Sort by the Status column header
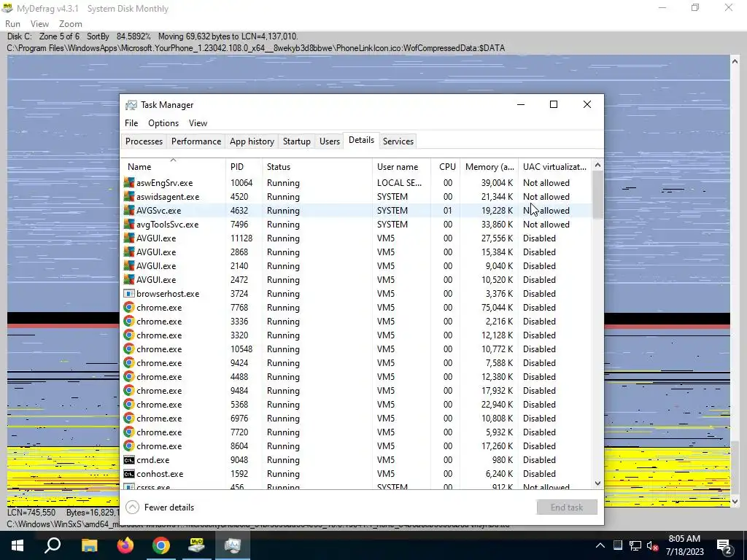 coord(317,167)
